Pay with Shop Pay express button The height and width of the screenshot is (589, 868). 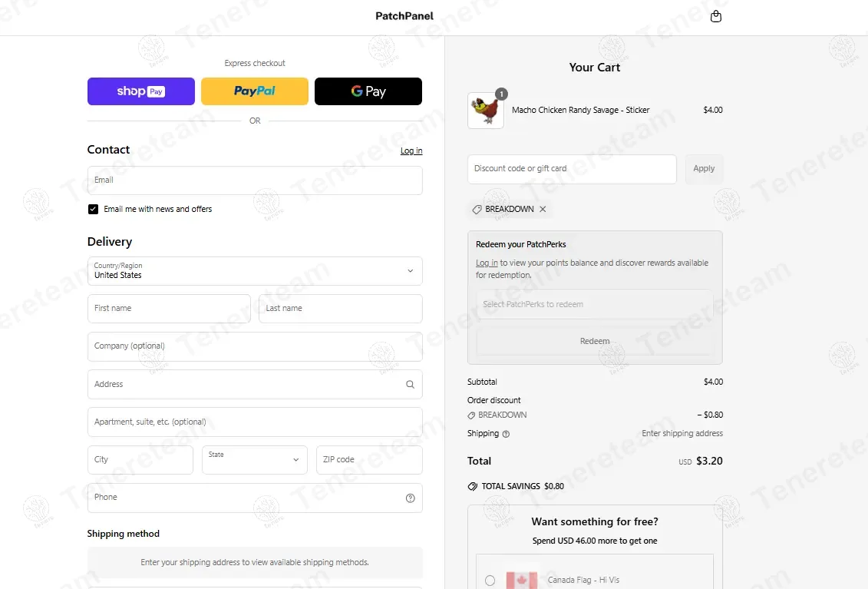tap(141, 91)
